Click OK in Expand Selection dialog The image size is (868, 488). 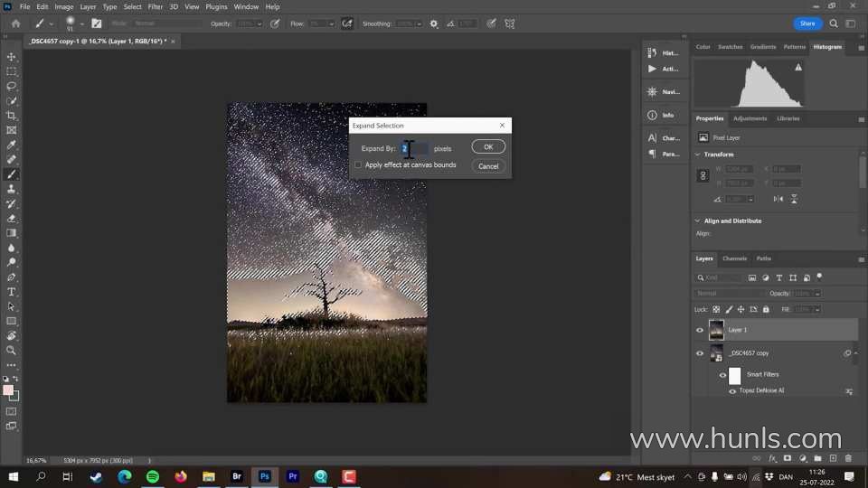click(x=488, y=146)
